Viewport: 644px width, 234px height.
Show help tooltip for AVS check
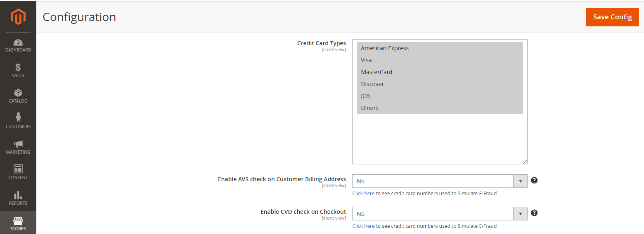pos(534,180)
